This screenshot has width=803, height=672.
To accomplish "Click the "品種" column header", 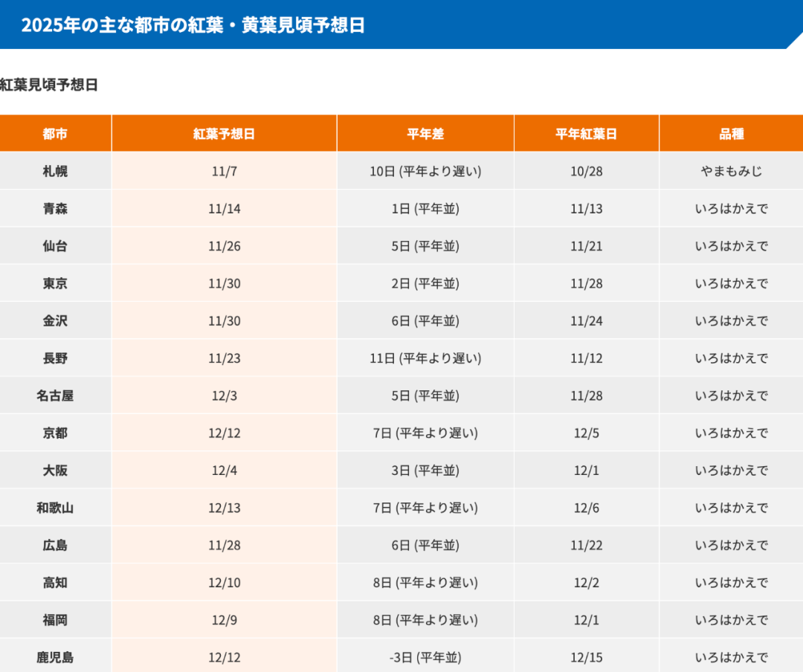I will coord(732,134).
